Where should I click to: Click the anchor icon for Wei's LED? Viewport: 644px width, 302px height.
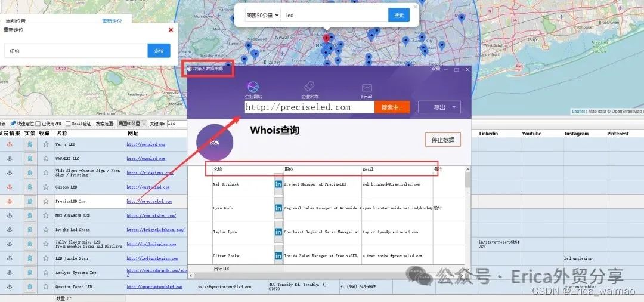point(10,144)
